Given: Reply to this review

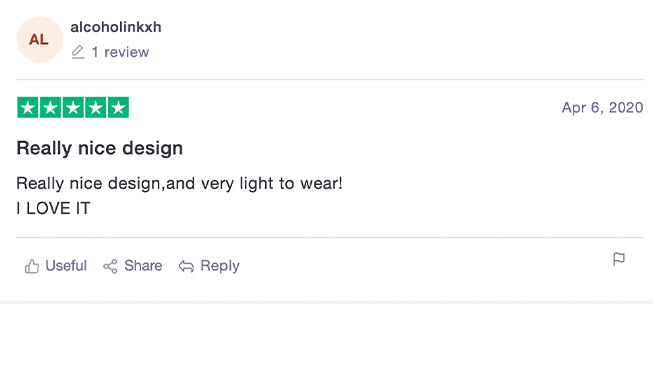Looking at the screenshot, I should pyautogui.click(x=220, y=266).
